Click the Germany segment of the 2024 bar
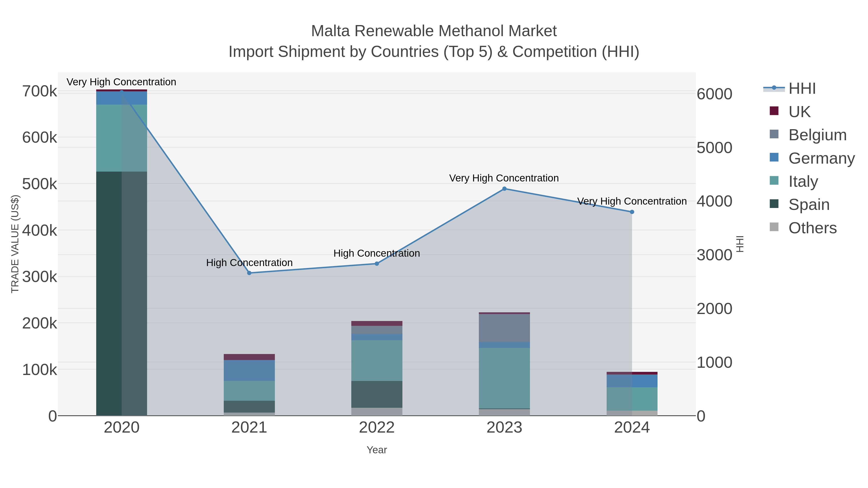Screen dimensions: 868x488 click(632, 381)
